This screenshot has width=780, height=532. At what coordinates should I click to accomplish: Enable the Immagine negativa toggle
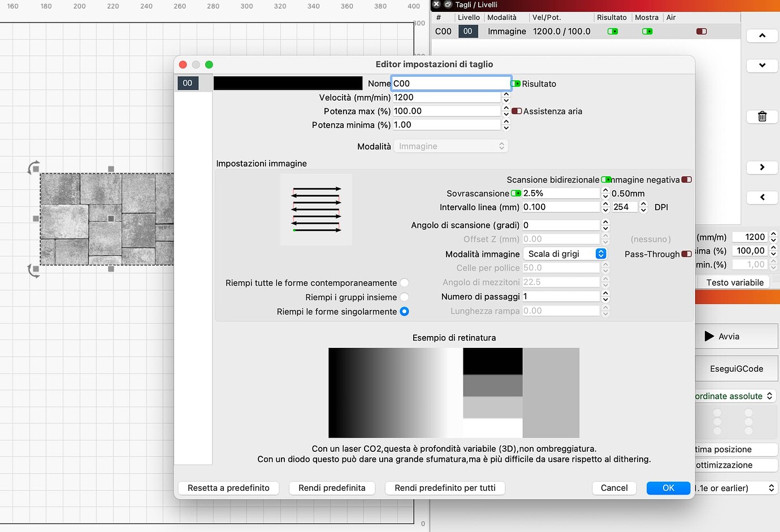point(687,180)
